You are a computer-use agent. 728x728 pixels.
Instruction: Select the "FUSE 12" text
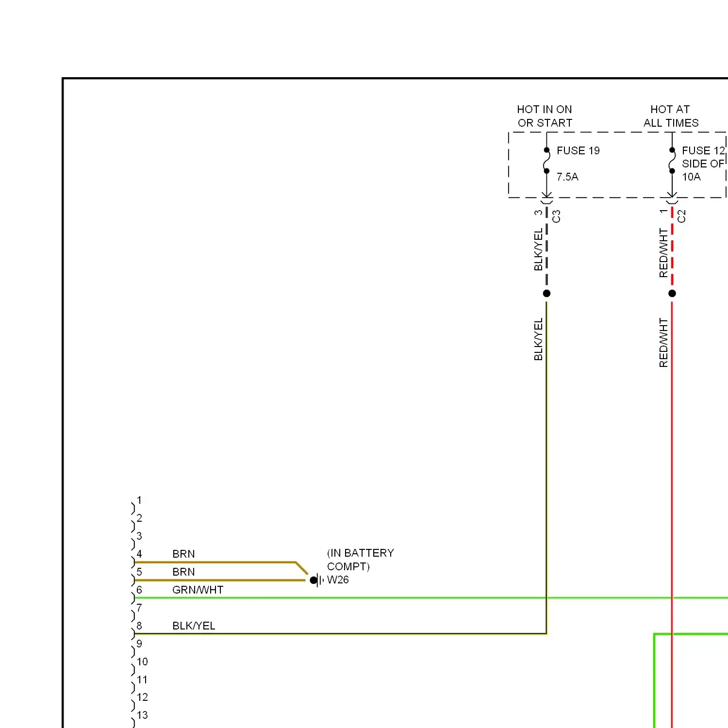click(703, 150)
